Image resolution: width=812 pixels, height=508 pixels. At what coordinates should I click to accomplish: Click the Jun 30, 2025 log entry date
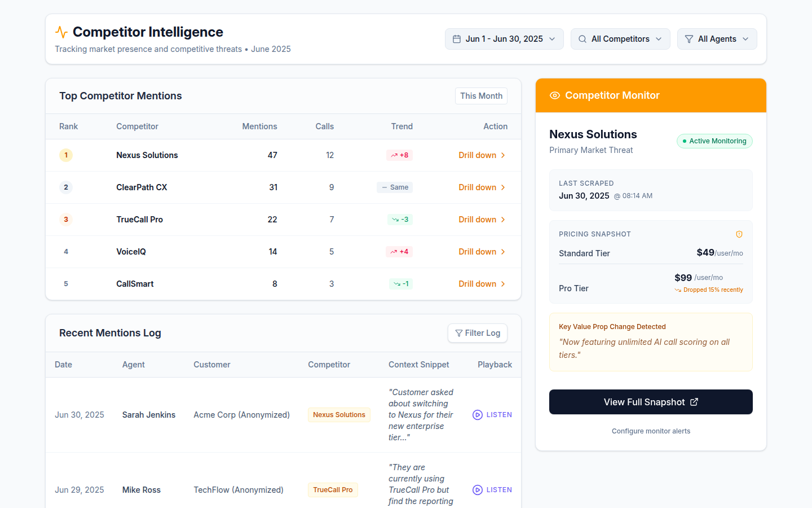coord(80,415)
